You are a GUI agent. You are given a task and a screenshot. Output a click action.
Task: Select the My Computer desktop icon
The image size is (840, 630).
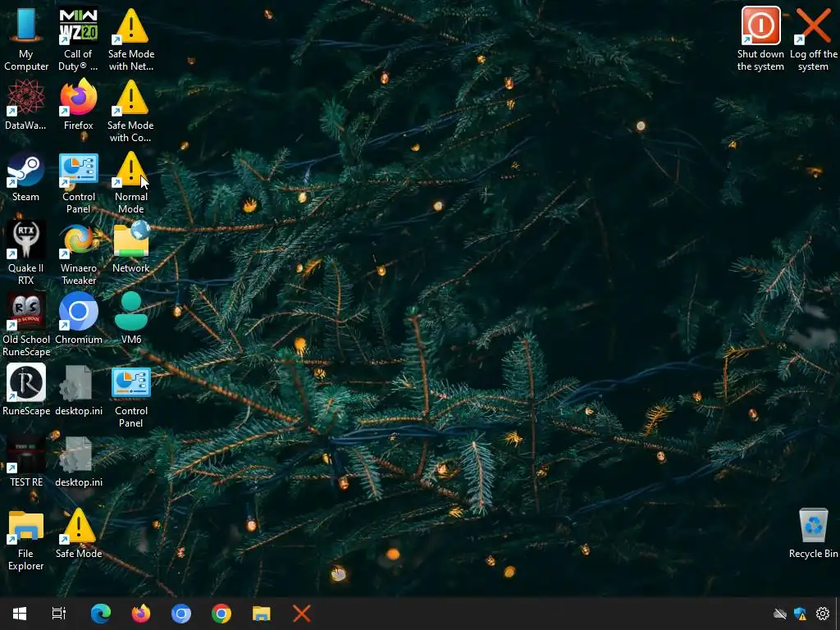[25, 39]
